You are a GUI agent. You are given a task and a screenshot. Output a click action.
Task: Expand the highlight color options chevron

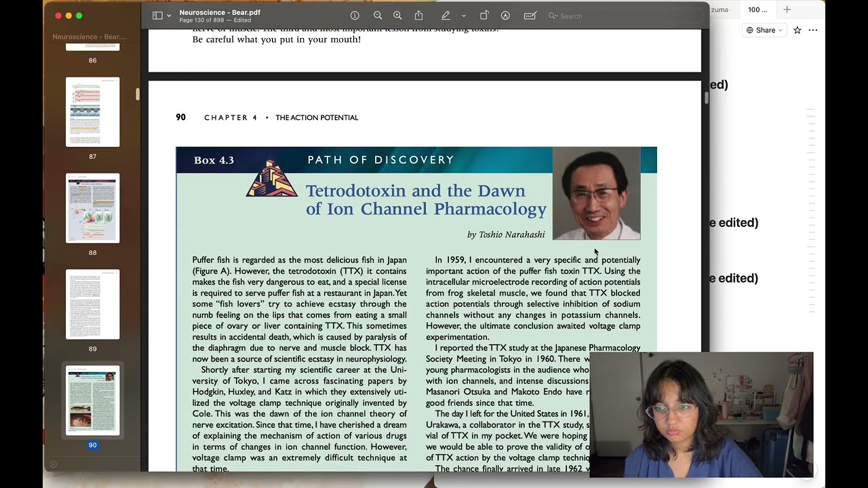point(464,16)
